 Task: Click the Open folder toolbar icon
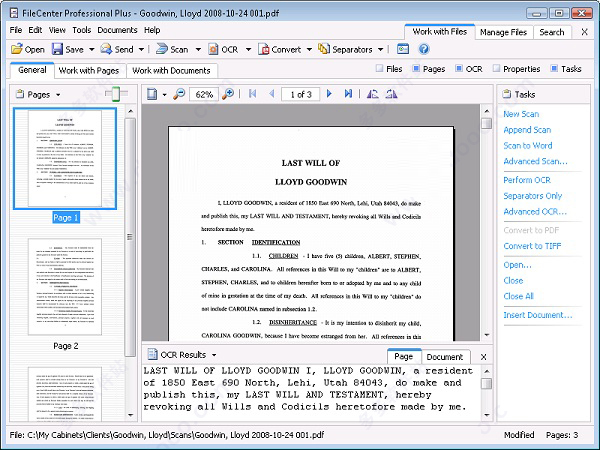tap(16, 49)
